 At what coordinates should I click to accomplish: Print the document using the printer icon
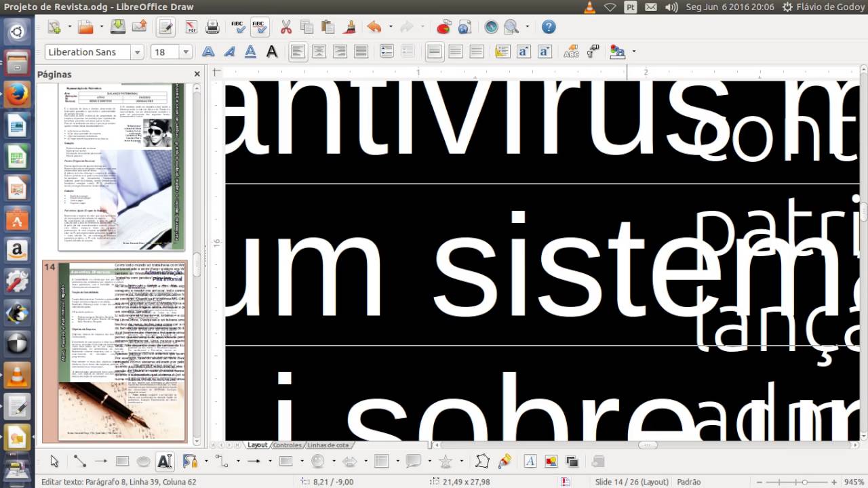(212, 27)
